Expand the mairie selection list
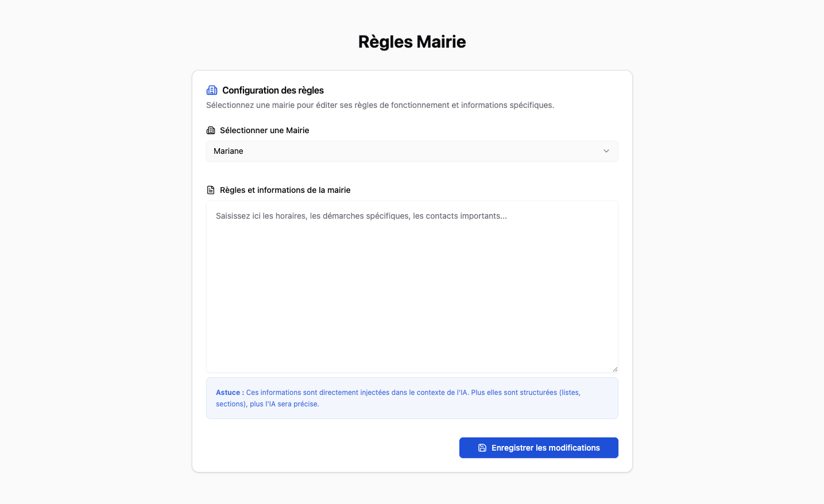Viewport: 824px width, 504px height. [412, 150]
